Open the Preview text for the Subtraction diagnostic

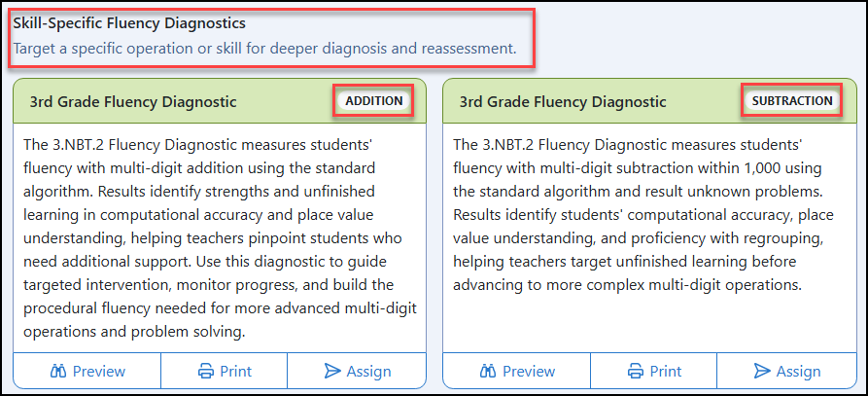(x=529, y=371)
